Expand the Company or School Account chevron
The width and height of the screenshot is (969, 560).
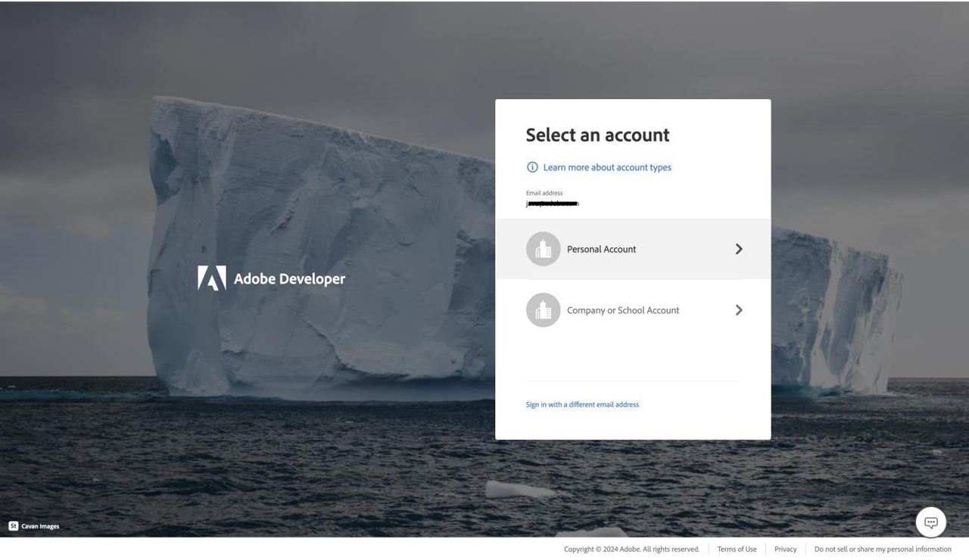click(x=739, y=310)
